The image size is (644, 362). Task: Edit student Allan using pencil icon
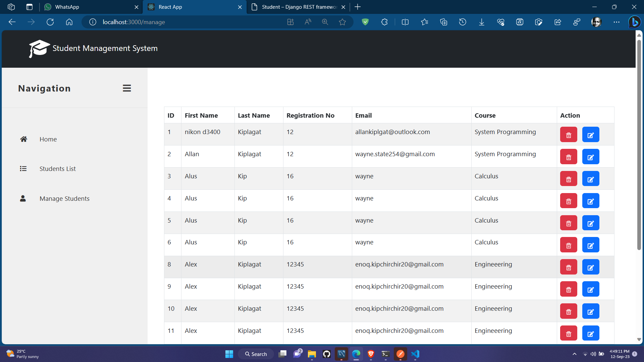coord(590,157)
